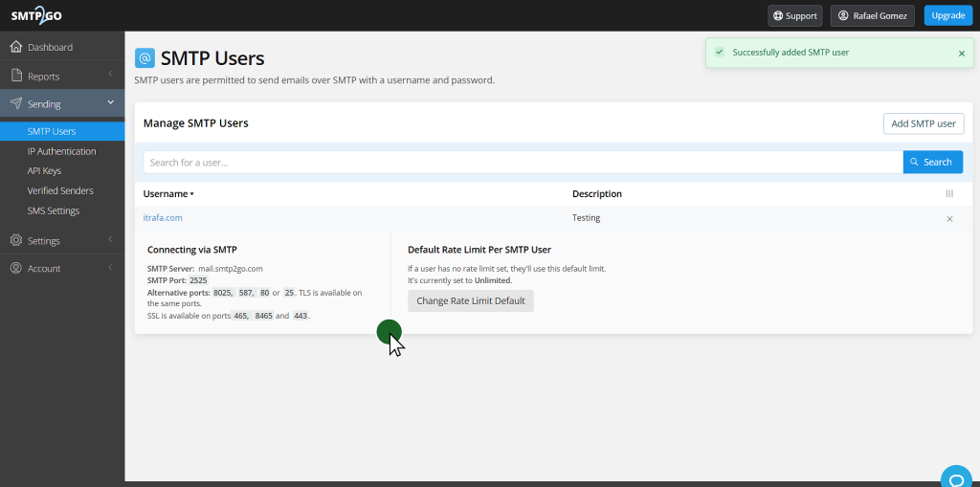Go to IP Authentication
Image resolution: width=980 pixels, height=487 pixels.
[x=62, y=151]
